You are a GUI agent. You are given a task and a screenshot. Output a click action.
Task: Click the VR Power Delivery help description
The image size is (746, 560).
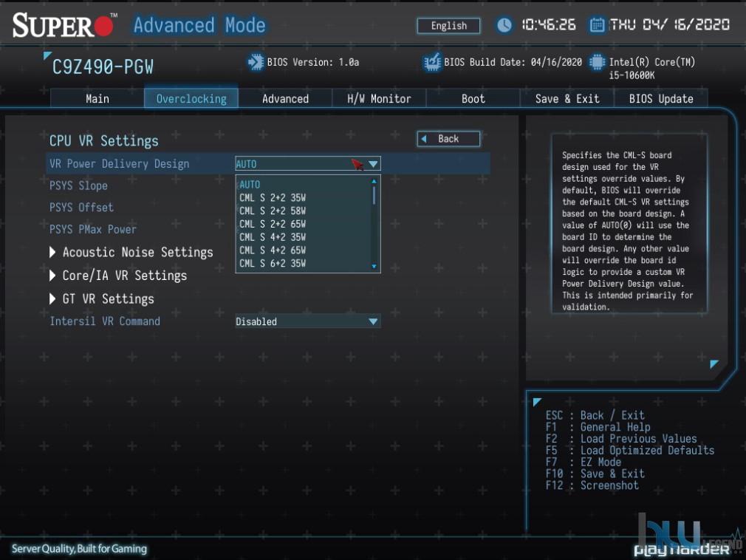pyautogui.click(x=628, y=231)
